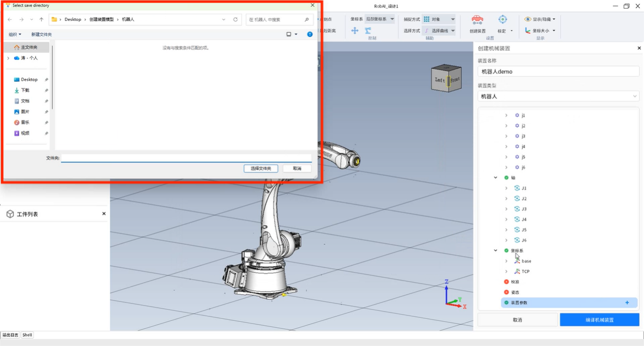Click 新建文件夹 in the dialog toolbar
644x346 pixels.
42,35
